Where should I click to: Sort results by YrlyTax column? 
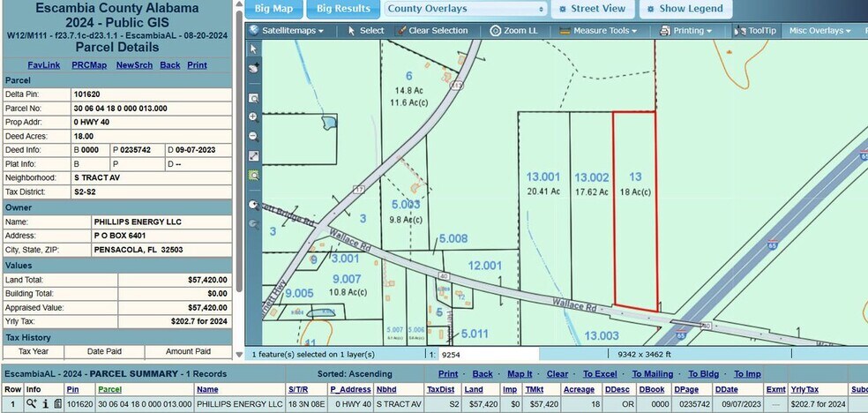[804, 390]
